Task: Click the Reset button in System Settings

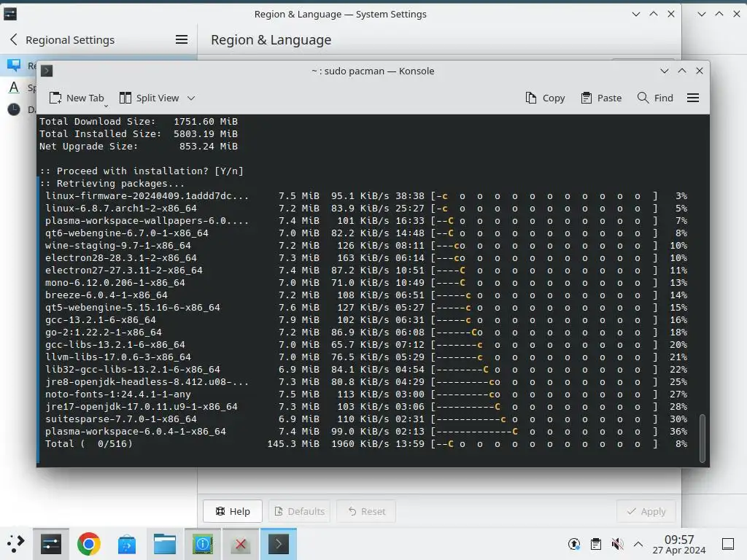Action: (366, 511)
